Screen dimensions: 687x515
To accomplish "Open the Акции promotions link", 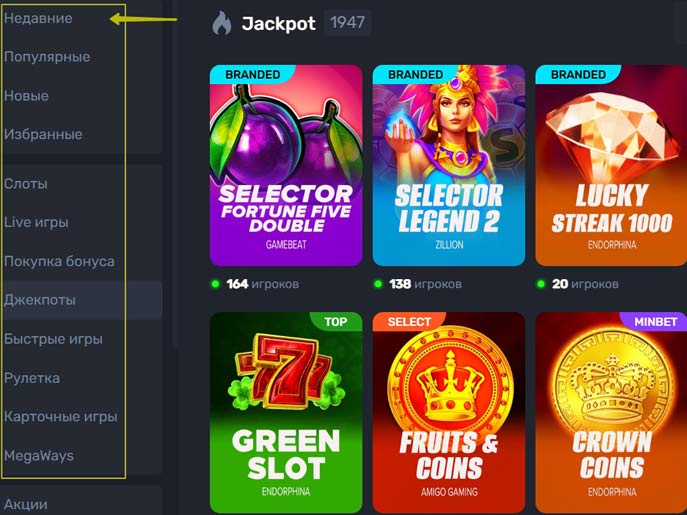I will coord(25,504).
